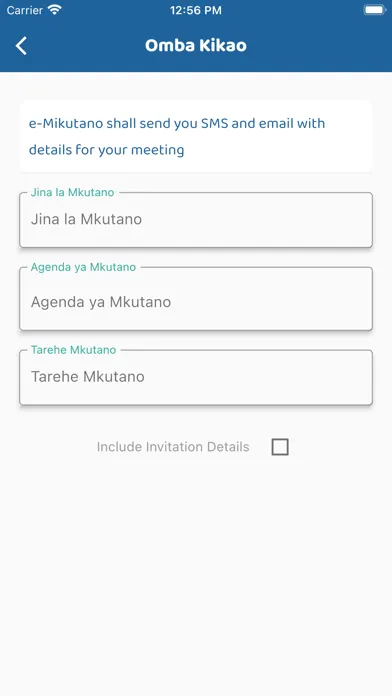This screenshot has width=392, height=696.
Task: Tap the battery indicator in status bar
Action: [x=375, y=10]
